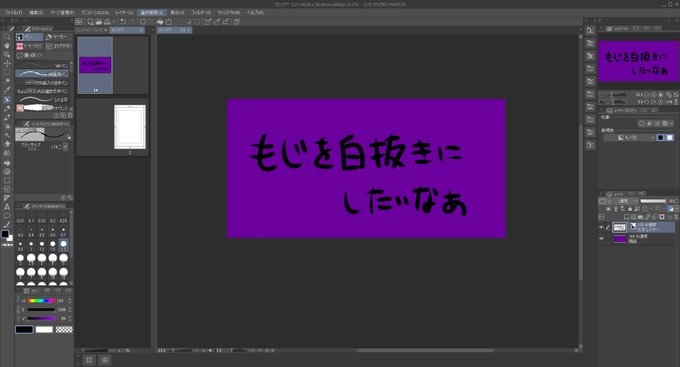Screen dimensions: 680x367
Task: Adjust the layer opacity slider
Action: click(x=653, y=201)
